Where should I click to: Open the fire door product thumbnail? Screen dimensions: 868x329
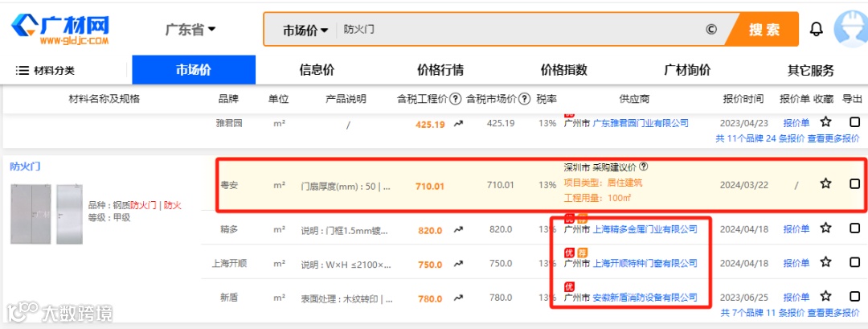pos(46,213)
